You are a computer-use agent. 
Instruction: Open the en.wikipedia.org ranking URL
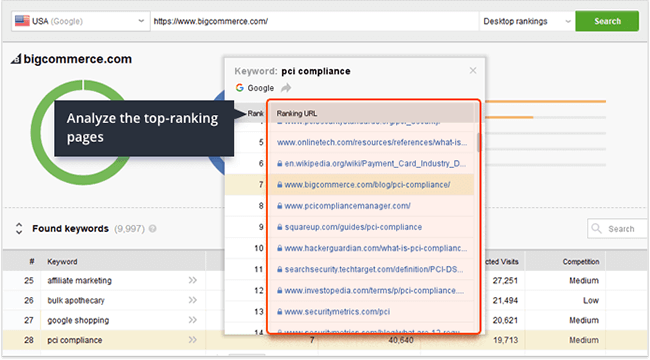(375, 163)
